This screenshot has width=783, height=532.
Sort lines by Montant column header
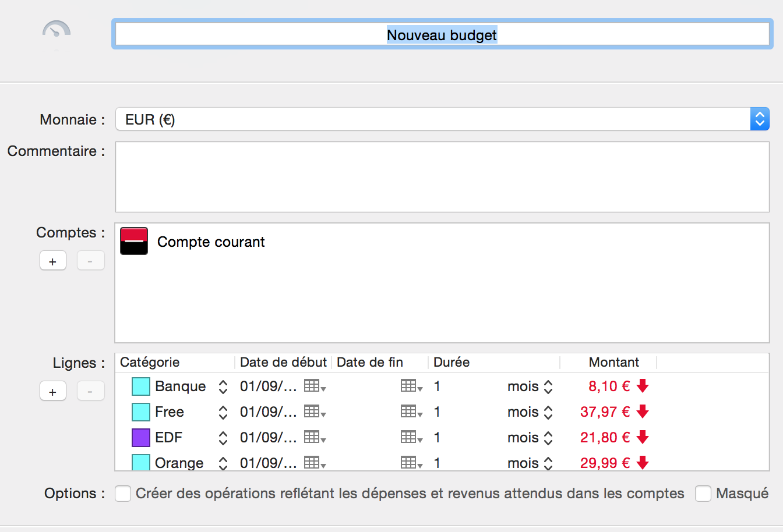tap(608, 362)
